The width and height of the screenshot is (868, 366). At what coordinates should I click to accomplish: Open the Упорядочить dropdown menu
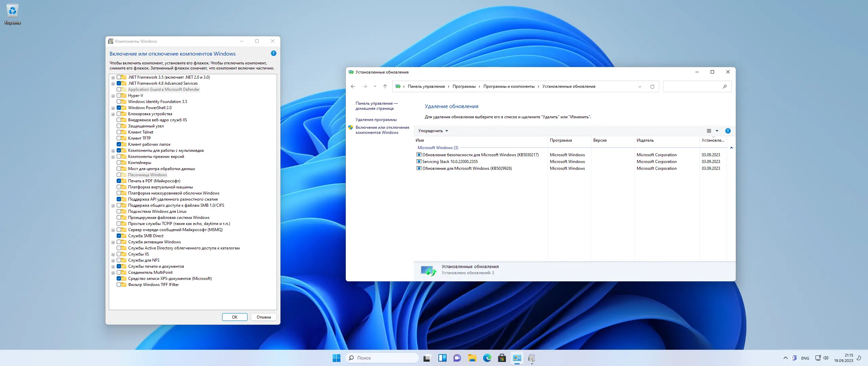pos(433,131)
